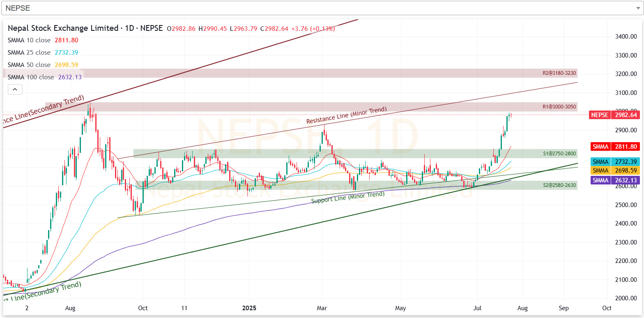
Task: Select the R1@3000-3050 resistance zone label
Action: pos(559,107)
